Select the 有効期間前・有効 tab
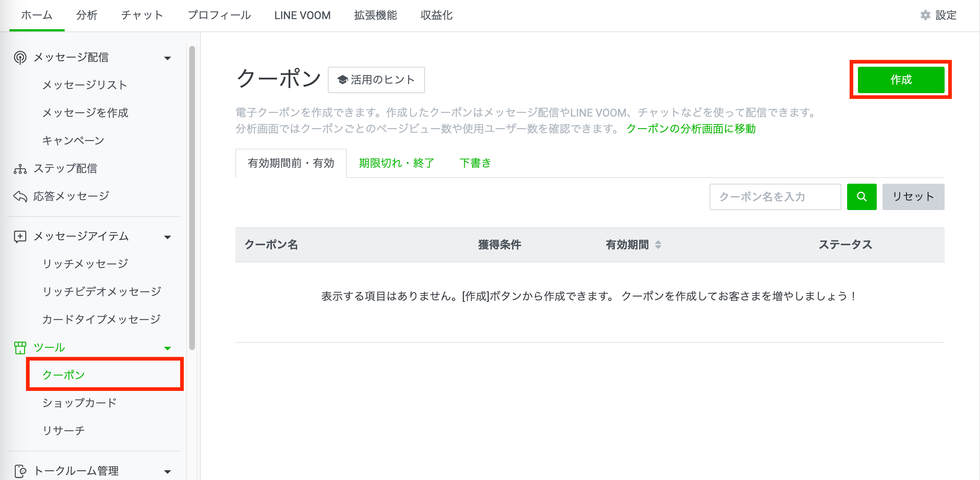Viewport: 980px width, 480px height. pos(291,163)
